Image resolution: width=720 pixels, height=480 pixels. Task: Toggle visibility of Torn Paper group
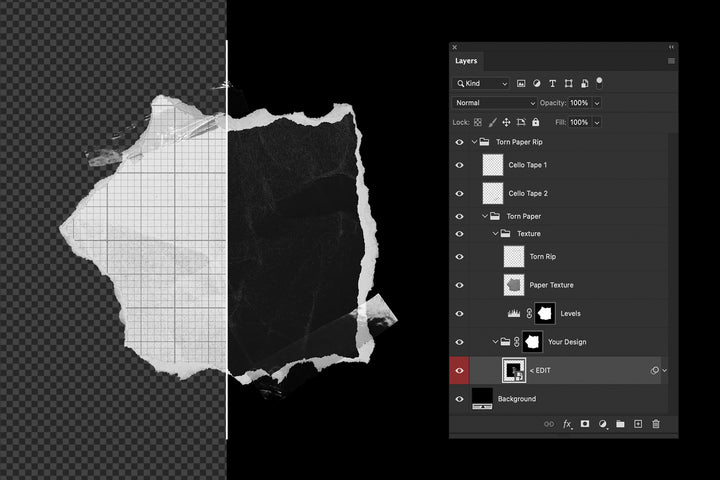pyautogui.click(x=459, y=216)
